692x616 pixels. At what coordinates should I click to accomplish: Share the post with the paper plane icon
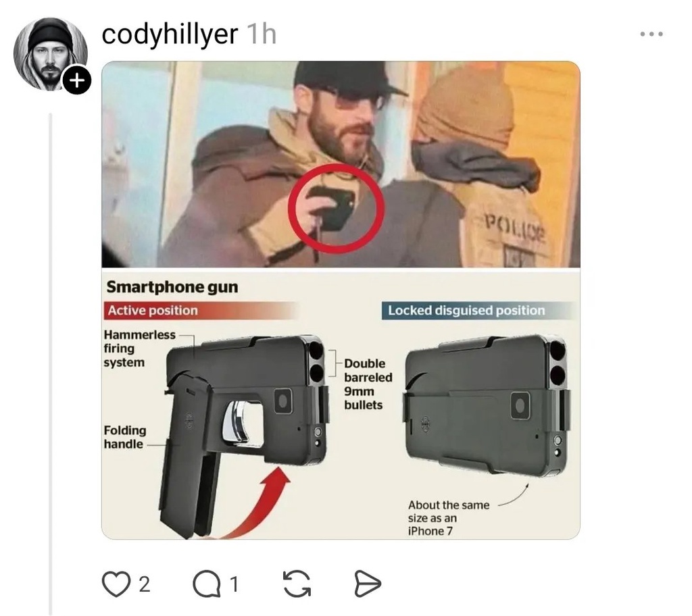coord(368,584)
